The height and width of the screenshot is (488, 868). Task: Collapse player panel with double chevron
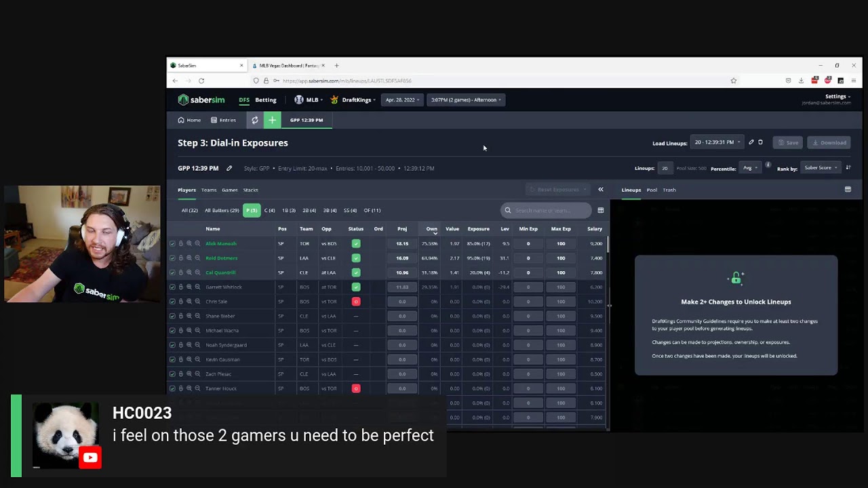pos(600,190)
